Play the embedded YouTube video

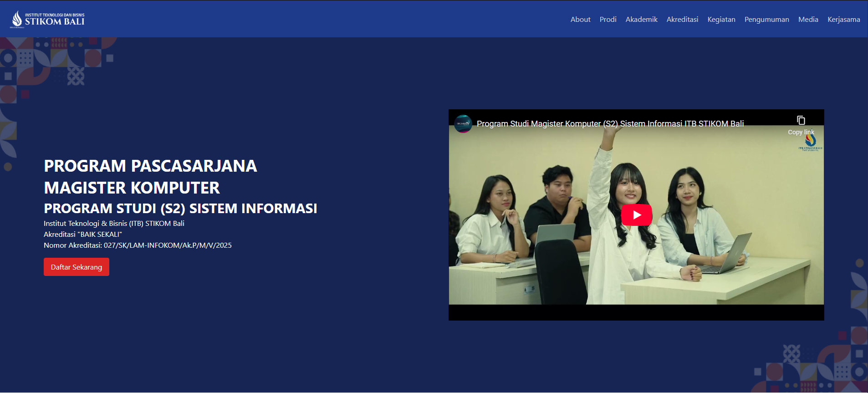(636, 215)
